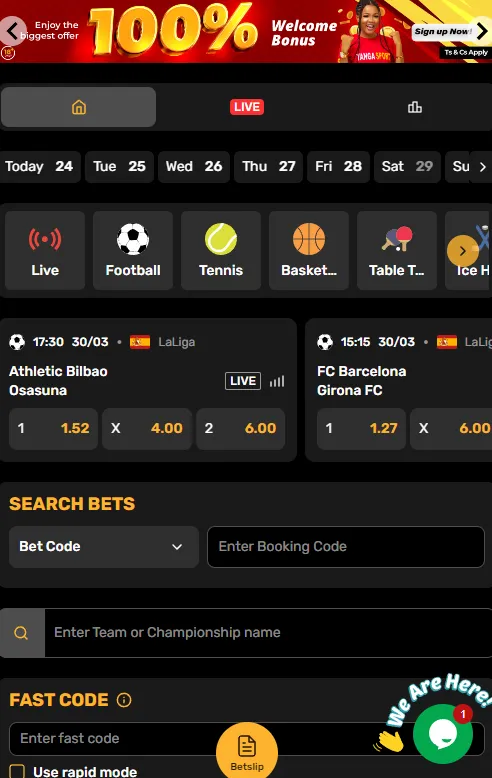Go to previous banner slide arrow
Viewport: 492px width, 778px height.
[x=13, y=31]
